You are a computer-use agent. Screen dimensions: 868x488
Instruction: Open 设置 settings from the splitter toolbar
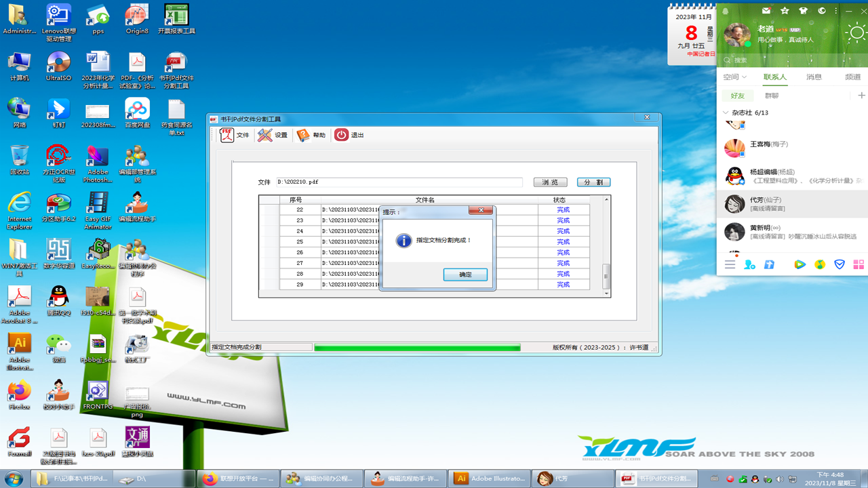pyautogui.click(x=273, y=135)
